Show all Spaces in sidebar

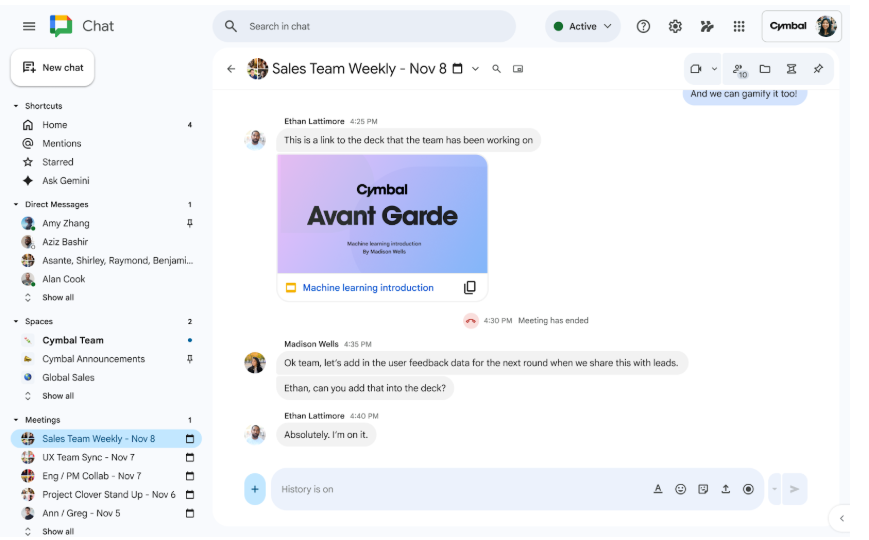point(57,396)
